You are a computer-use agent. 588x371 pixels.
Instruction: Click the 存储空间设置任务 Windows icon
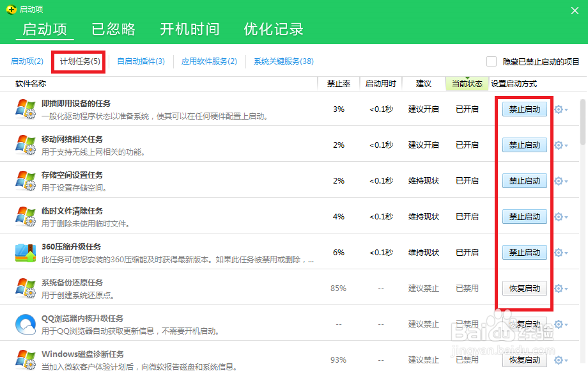(26, 181)
